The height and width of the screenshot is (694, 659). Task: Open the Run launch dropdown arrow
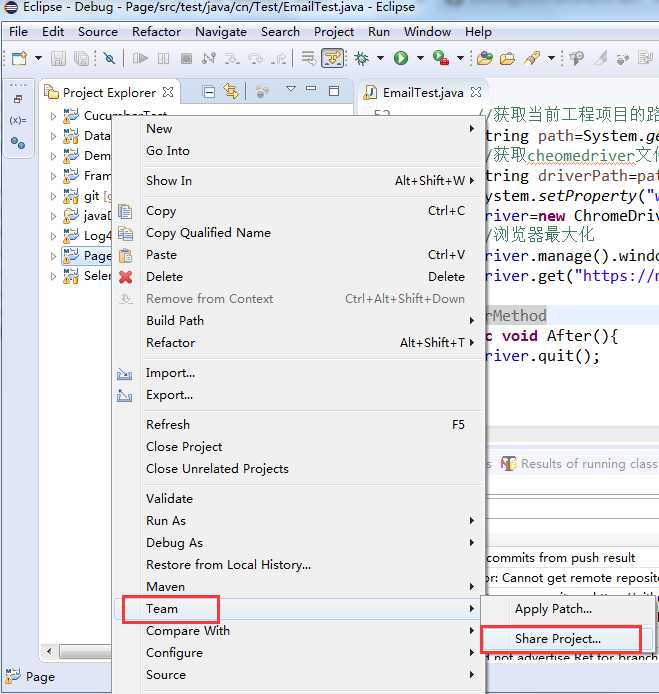(420, 58)
